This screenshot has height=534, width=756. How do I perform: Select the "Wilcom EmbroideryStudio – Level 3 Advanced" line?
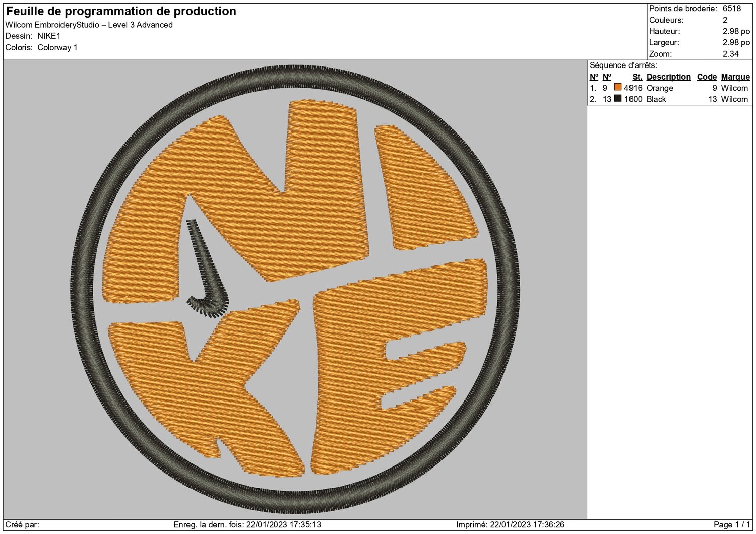click(89, 25)
